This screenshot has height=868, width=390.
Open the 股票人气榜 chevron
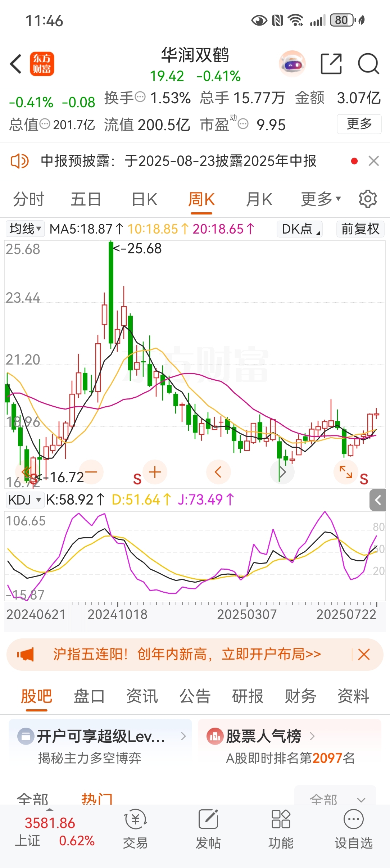(312, 736)
